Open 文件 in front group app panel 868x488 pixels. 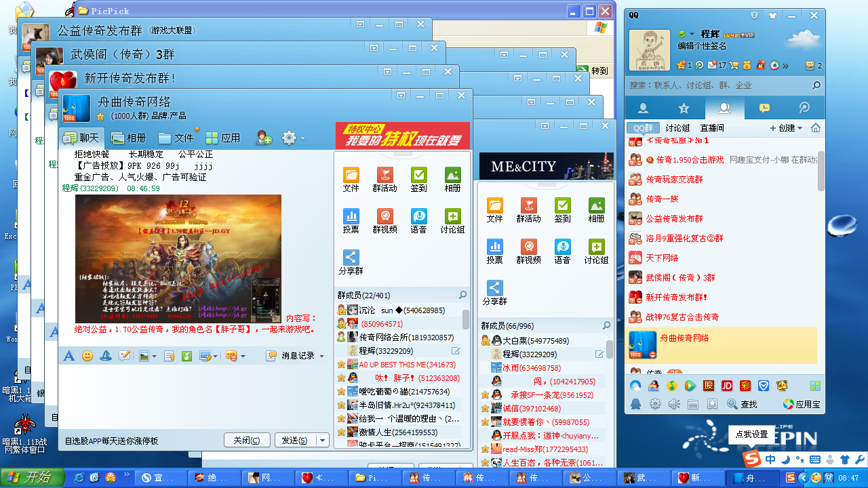[x=351, y=180]
